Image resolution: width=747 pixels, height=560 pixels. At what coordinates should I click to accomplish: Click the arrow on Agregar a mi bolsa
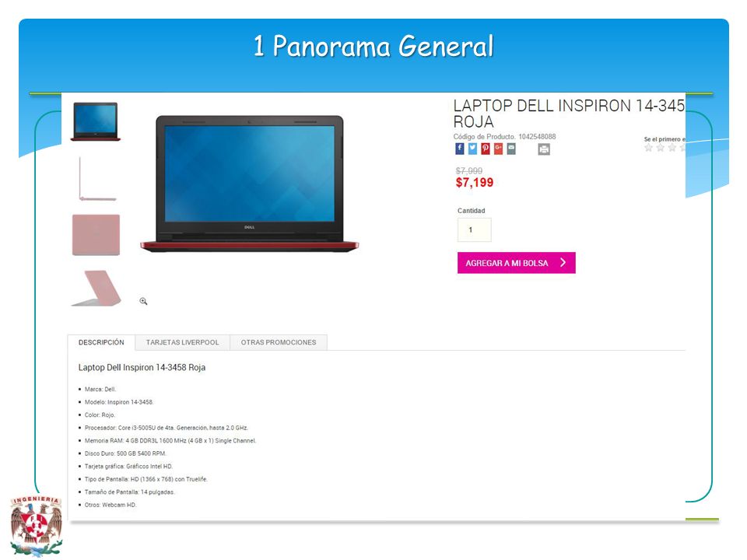pyautogui.click(x=563, y=262)
